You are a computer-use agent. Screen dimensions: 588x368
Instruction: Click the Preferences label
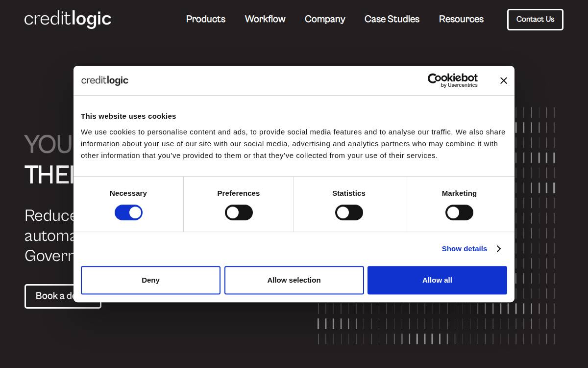tap(239, 193)
